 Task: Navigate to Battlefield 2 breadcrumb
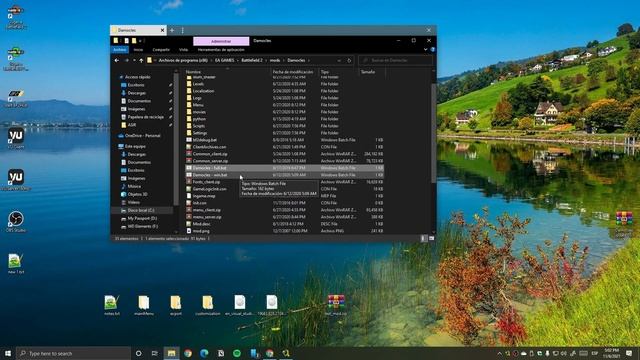coord(252,60)
